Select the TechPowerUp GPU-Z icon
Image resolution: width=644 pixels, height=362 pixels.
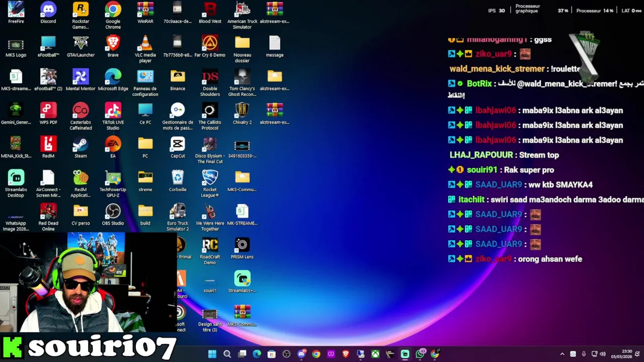pos(113,184)
